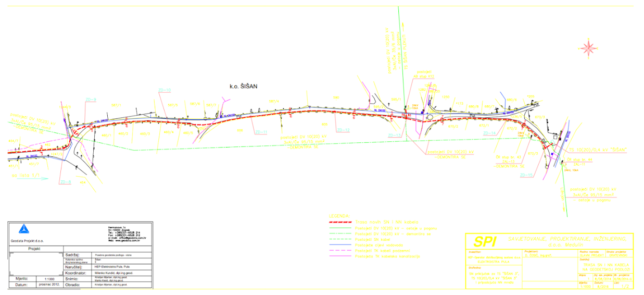Select the ZD-10 marker label
644x295 pixels.
[x=165, y=90]
